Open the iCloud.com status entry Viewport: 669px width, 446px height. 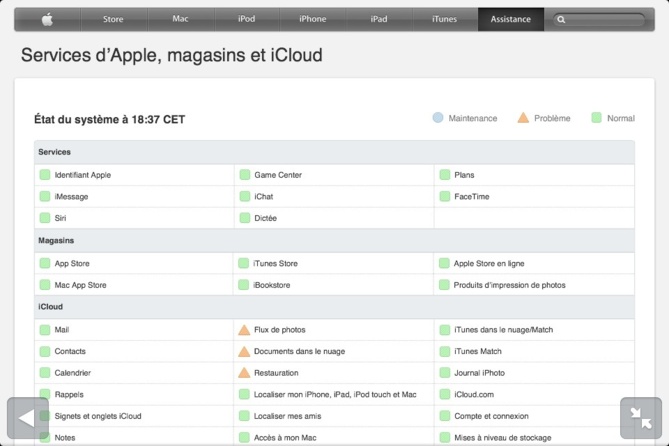click(473, 395)
